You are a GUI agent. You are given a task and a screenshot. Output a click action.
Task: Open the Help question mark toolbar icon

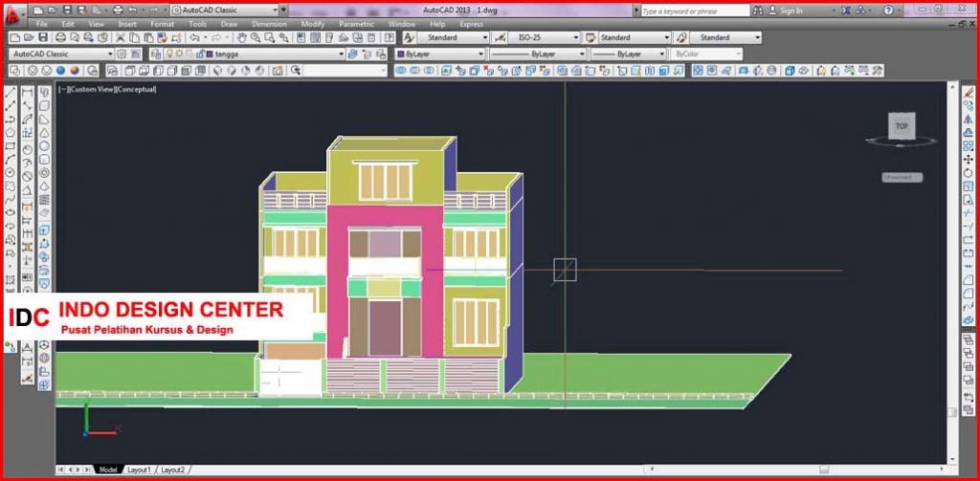point(390,37)
